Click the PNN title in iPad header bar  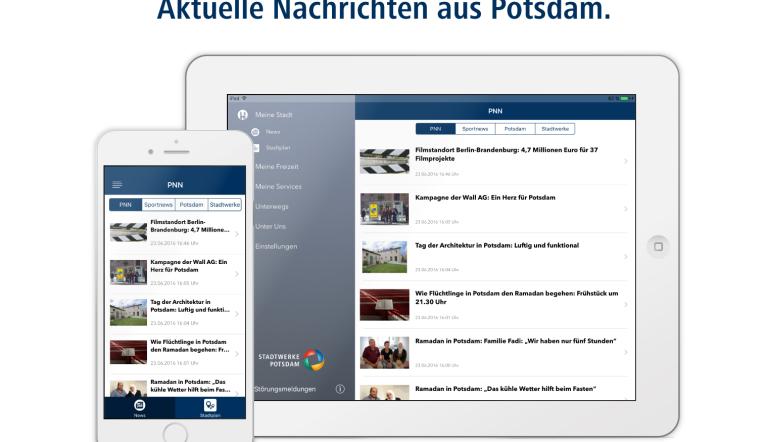[495, 111]
